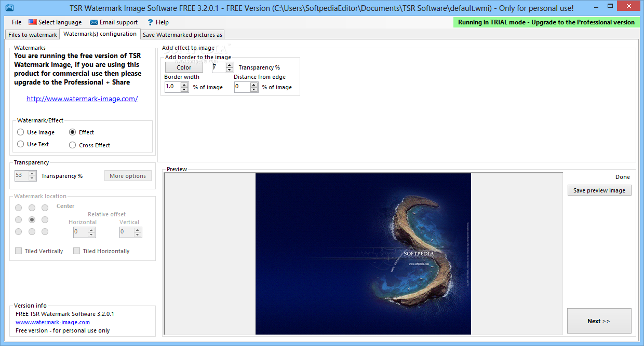The width and height of the screenshot is (644, 346).
Task: Click the Select language flag icon
Action: (x=33, y=22)
